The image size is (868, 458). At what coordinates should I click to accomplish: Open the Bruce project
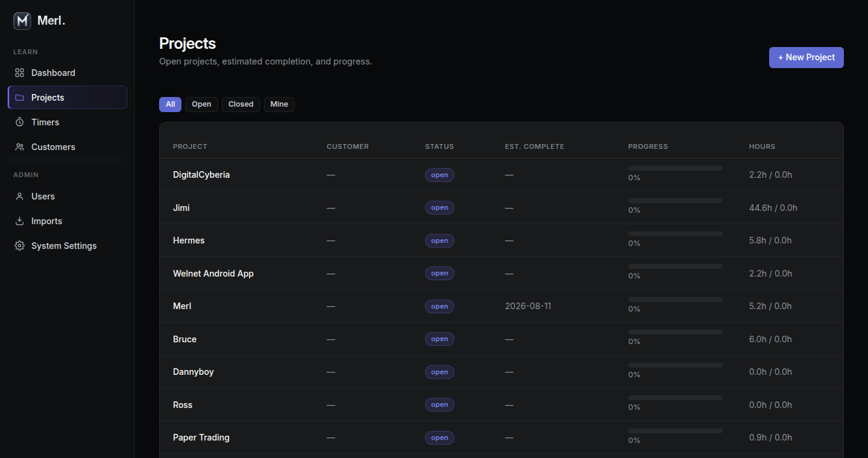coord(184,339)
